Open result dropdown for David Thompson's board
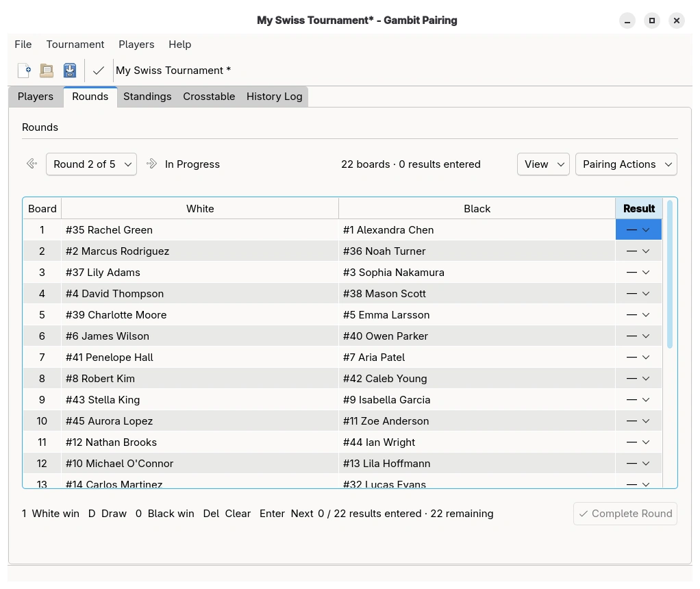The width and height of the screenshot is (700, 589). click(638, 294)
